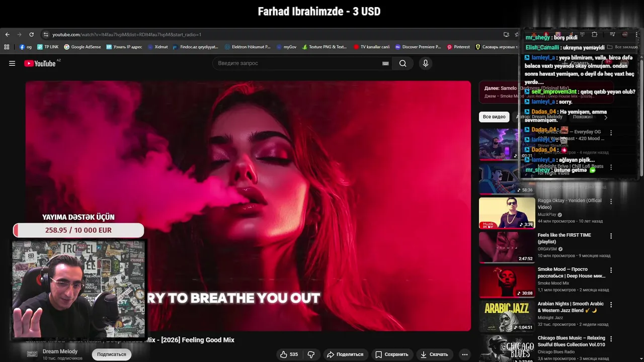Open the Discover Premiere bookmark
This screenshot has width=644, height=362.
[418, 47]
